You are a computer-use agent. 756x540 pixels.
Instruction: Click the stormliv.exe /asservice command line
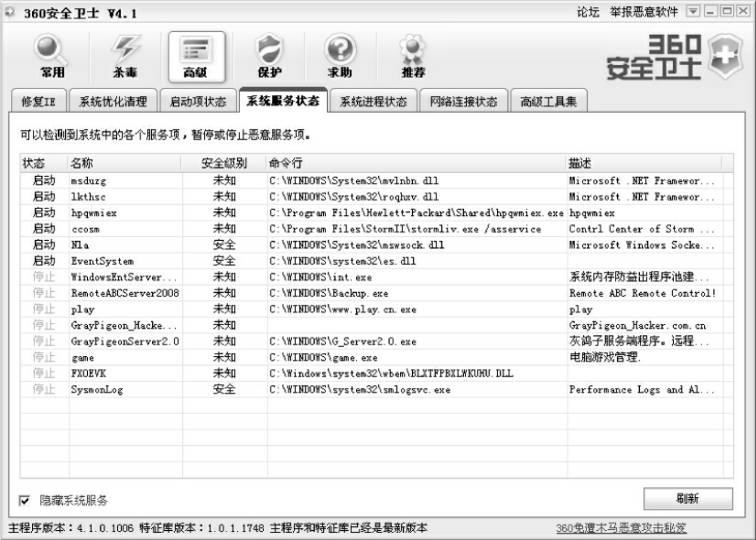(405, 229)
